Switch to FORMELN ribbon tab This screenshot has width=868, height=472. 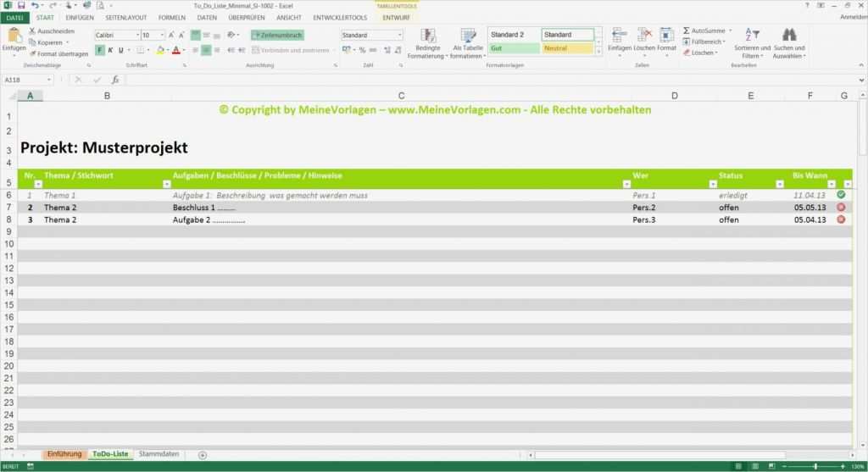tap(171, 18)
